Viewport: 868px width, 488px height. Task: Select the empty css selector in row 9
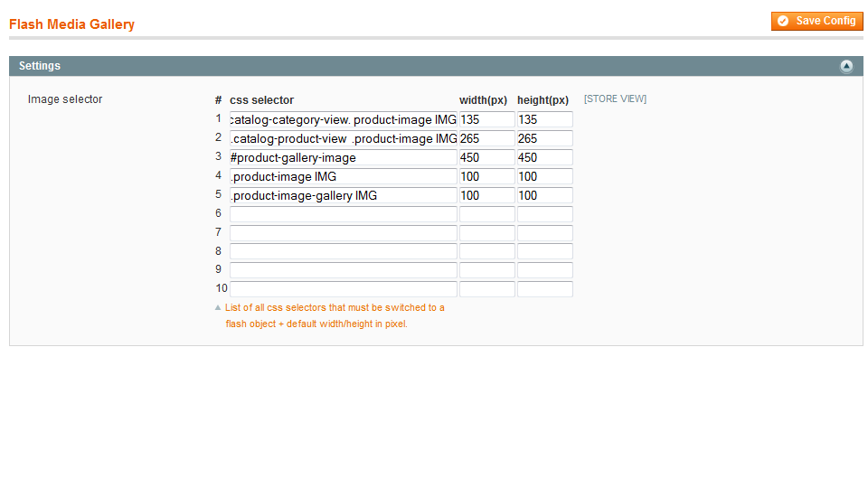[343, 270]
